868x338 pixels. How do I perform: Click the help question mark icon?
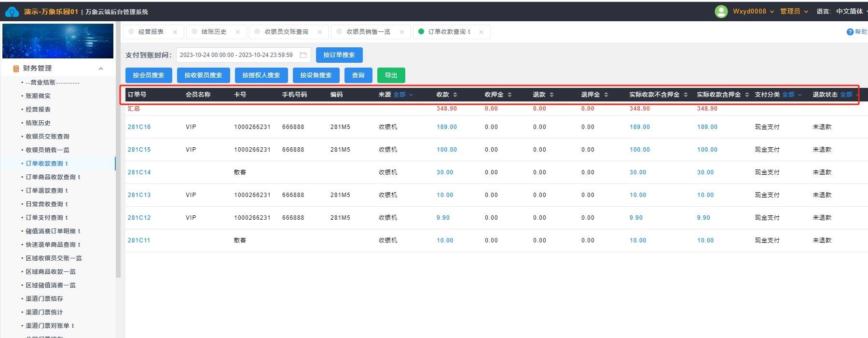click(x=850, y=32)
